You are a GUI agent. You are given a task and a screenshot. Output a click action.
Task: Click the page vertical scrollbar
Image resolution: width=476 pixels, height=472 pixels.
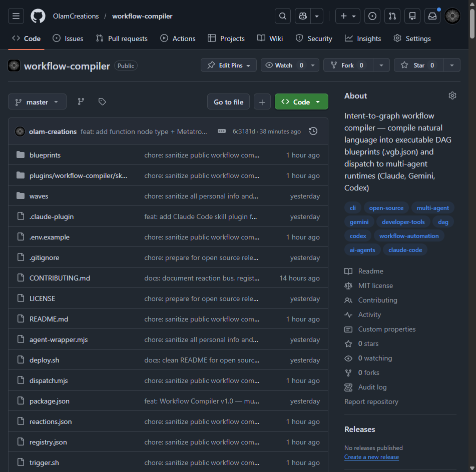[x=472, y=24]
